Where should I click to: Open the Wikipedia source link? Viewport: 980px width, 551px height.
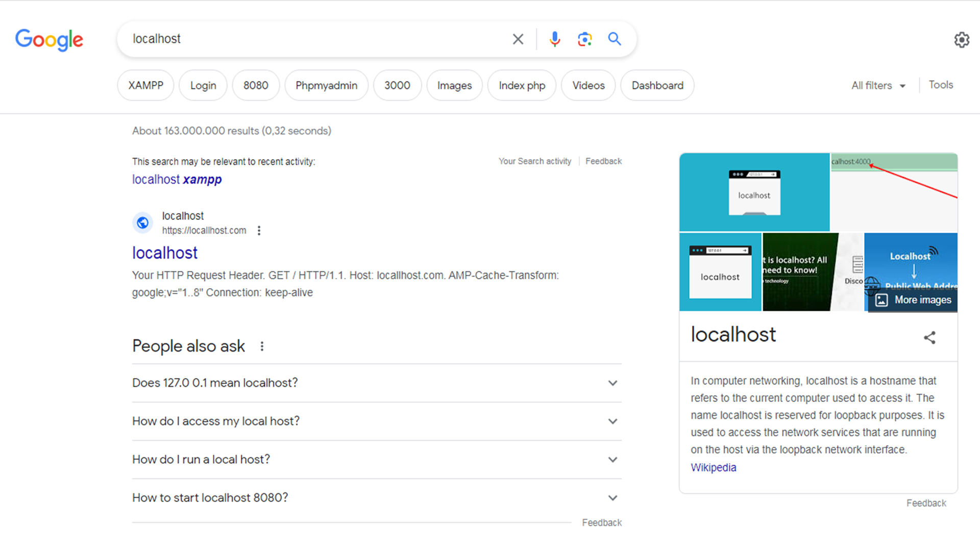pyautogui.click(x=713, y=468)
